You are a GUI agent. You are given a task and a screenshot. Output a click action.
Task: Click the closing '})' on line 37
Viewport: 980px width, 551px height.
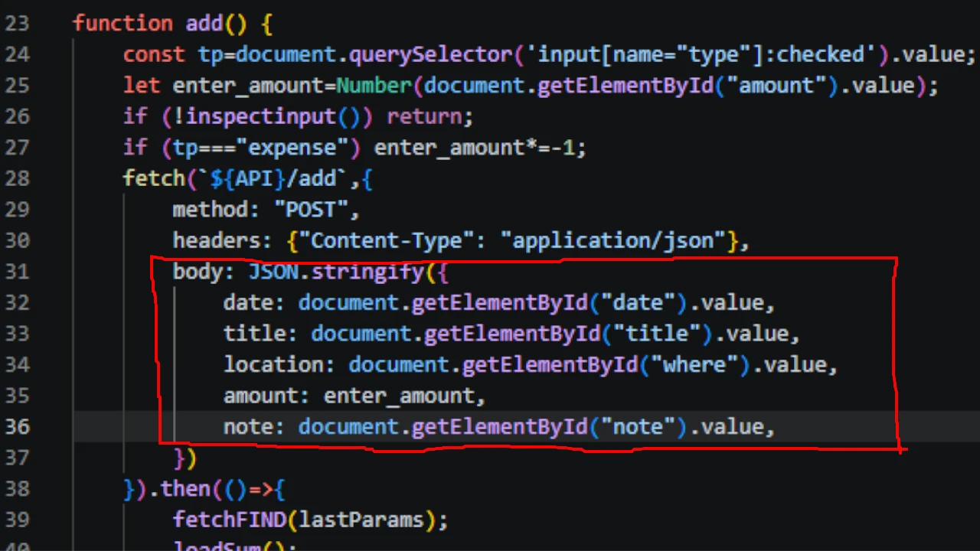[x=186, y=458]
